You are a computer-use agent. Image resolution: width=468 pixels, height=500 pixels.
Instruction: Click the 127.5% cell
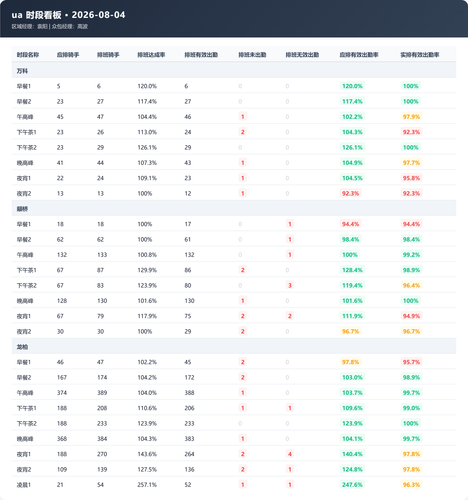pos(147,469)
